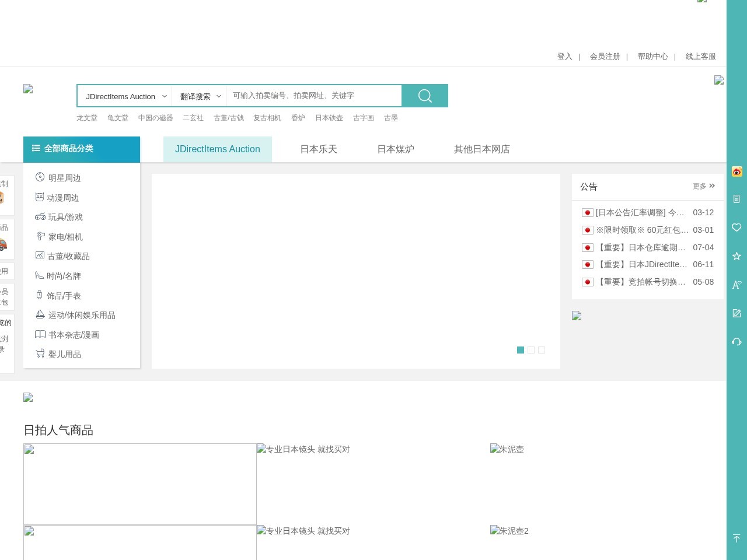Click the calculator icon in right sidebar
Screen dimensions: 747x560
click(736, 199)
